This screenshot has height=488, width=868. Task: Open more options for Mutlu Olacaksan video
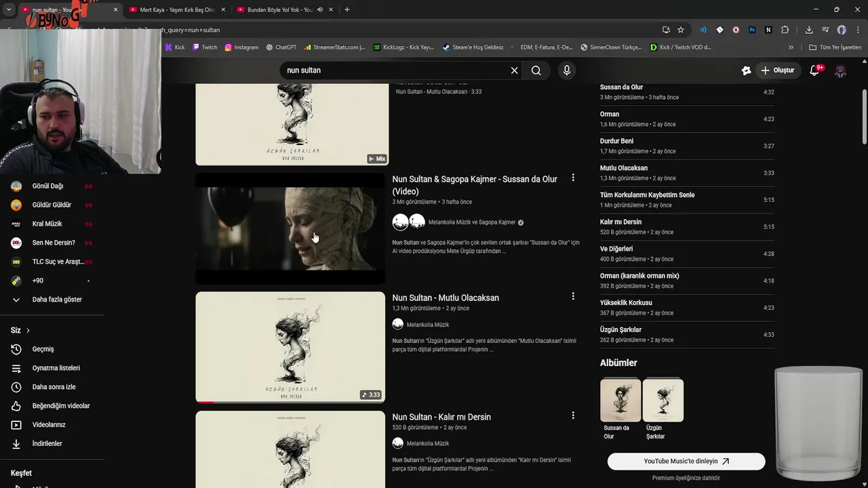coord(573,296)
